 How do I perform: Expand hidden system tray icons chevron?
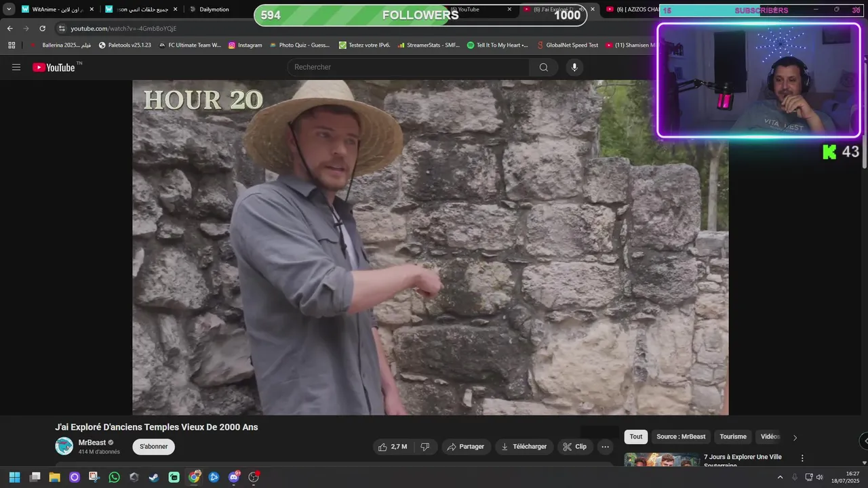coord(780,477)
